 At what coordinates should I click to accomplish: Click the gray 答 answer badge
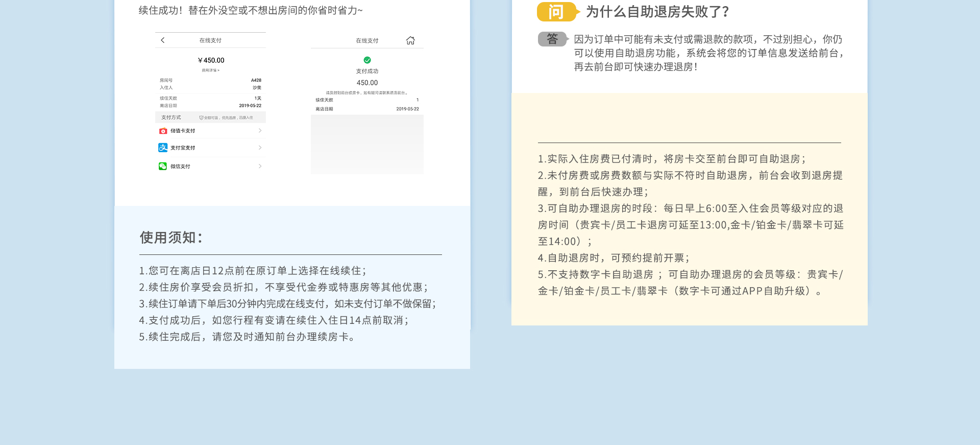click(x=552, y=39)
